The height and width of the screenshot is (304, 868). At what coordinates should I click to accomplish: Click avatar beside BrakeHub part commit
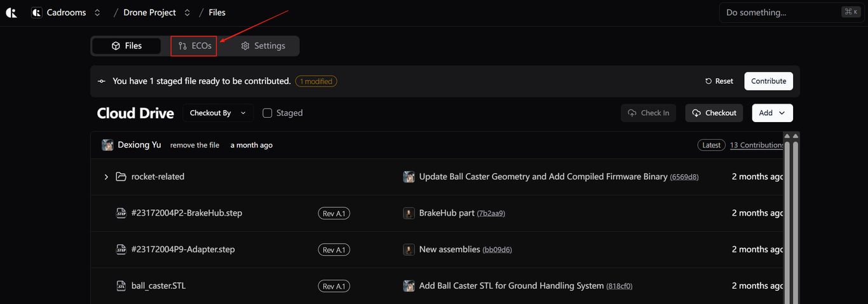[409, 213]
